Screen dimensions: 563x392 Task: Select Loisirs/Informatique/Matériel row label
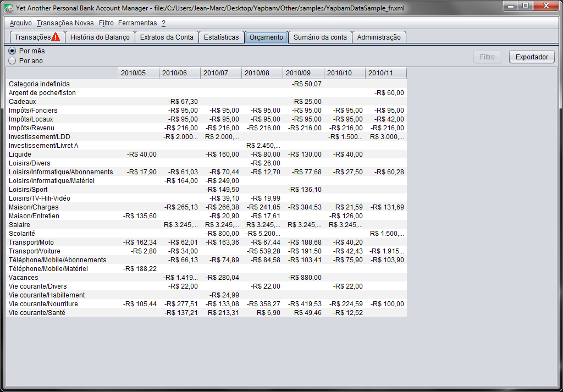point(52,180)
